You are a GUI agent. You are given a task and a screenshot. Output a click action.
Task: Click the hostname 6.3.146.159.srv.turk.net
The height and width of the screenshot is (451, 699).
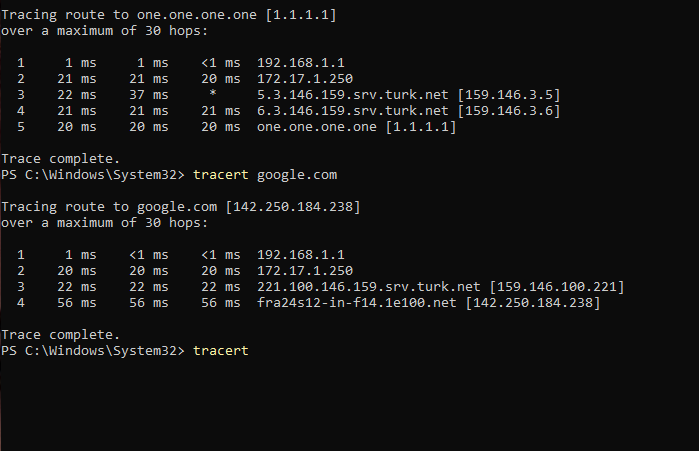click(353, 111)
